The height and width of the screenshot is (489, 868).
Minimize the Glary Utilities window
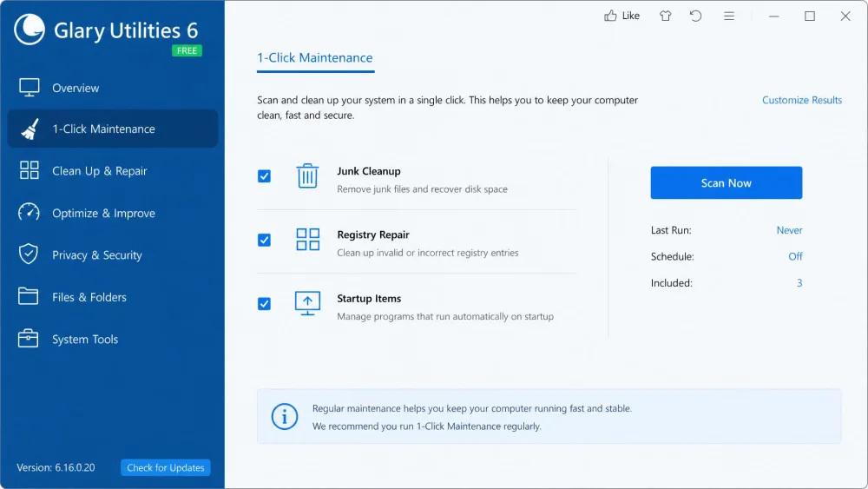click(x=774, y=16)
